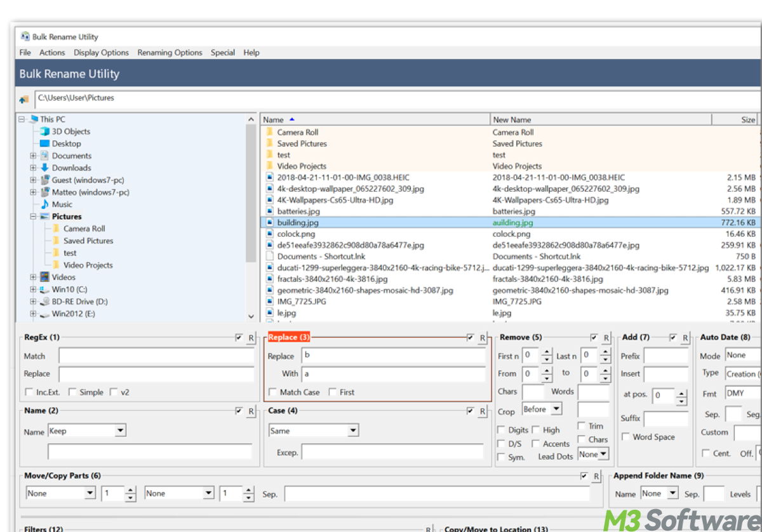The height and width of the screenshot is (532, 762).
Task: Toggle the Add (7) enable checkbox
Action: click(673, 338)
